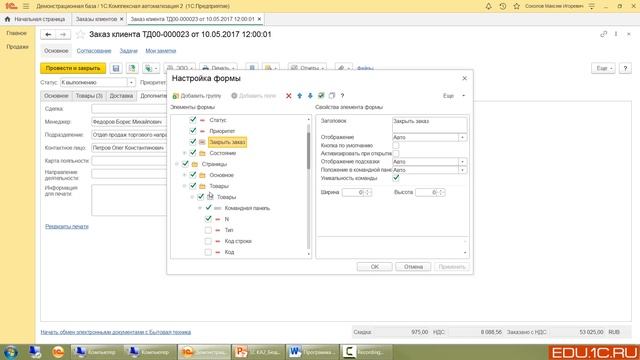
Task: Collapse the Страницы group in tree
Action: pos(177,164)
